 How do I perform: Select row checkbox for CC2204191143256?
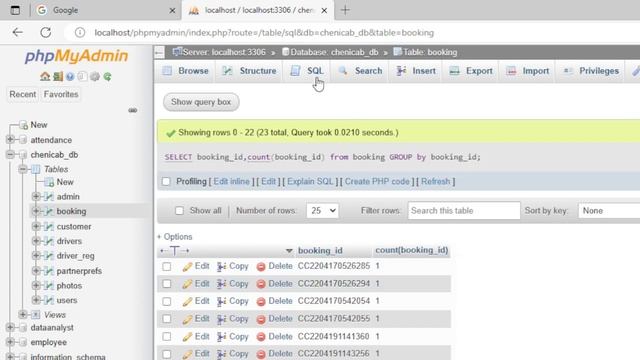[x=167, y=354]
